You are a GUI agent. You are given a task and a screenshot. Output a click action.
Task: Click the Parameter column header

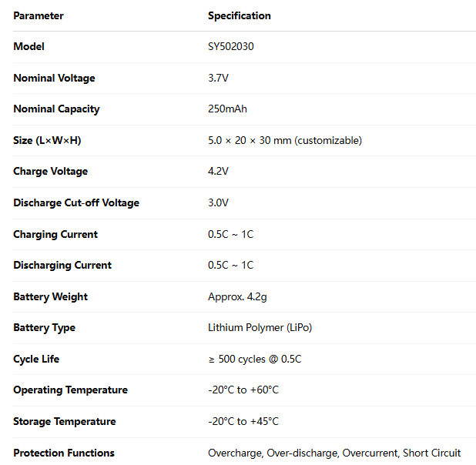[x=39, y=16]
